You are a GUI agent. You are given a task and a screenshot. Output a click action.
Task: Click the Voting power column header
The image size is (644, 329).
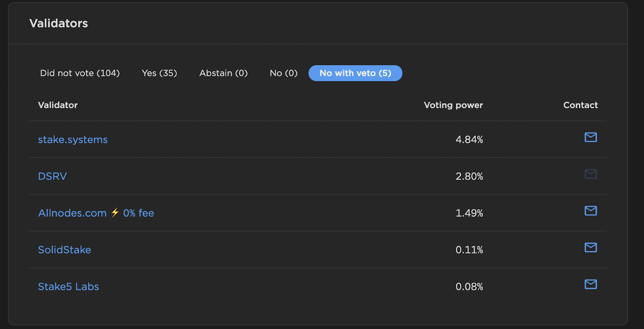pos(453,105)
